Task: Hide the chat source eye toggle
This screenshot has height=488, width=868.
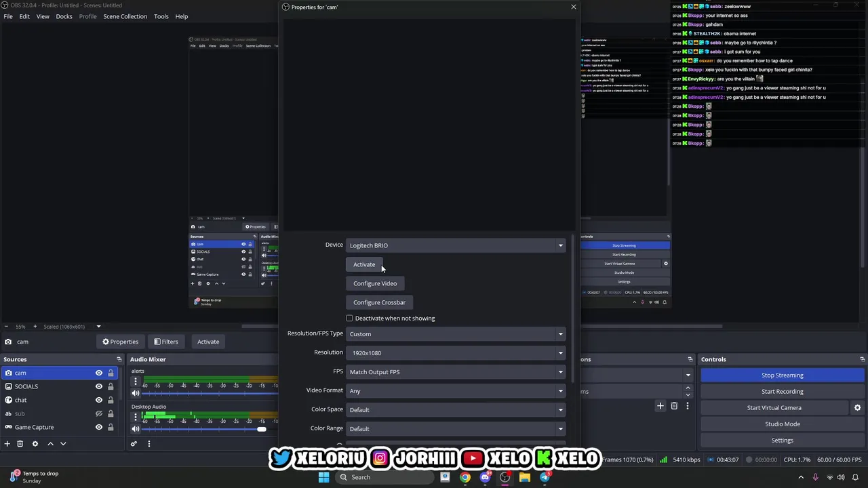Action: (x=99, y=400)
